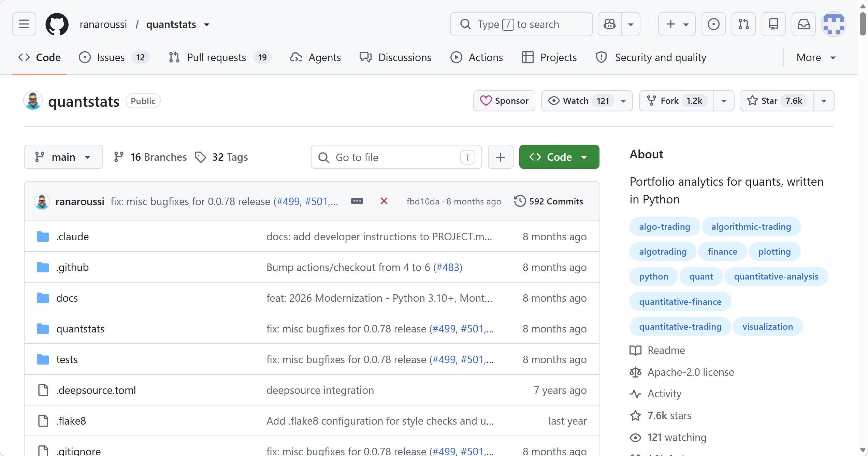Switch to the Code tab

(x=39, y=57)
